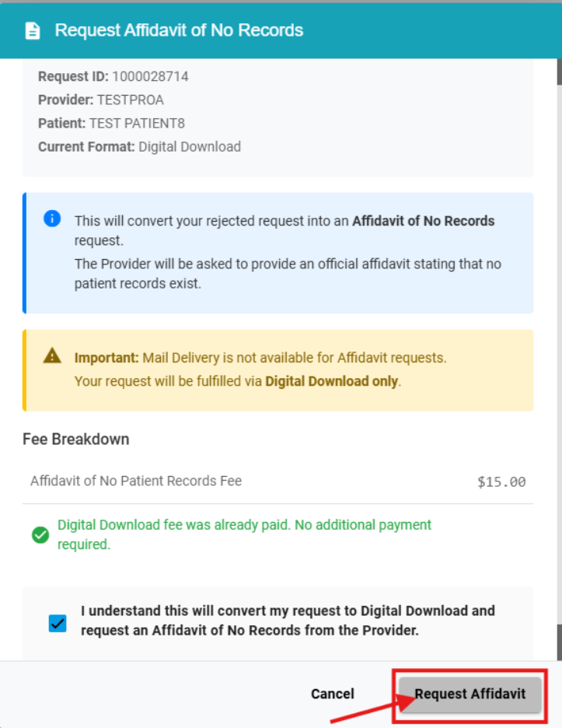Click the document icon in the dialog header

tap(32, 31)
